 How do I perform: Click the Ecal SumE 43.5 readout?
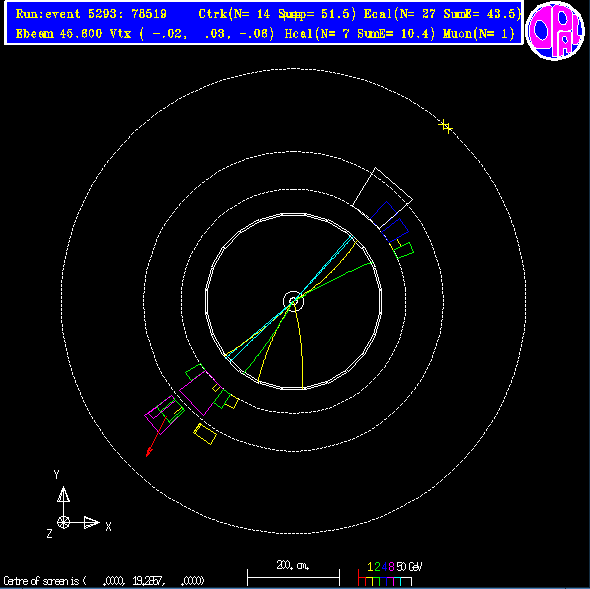(442, 14)
